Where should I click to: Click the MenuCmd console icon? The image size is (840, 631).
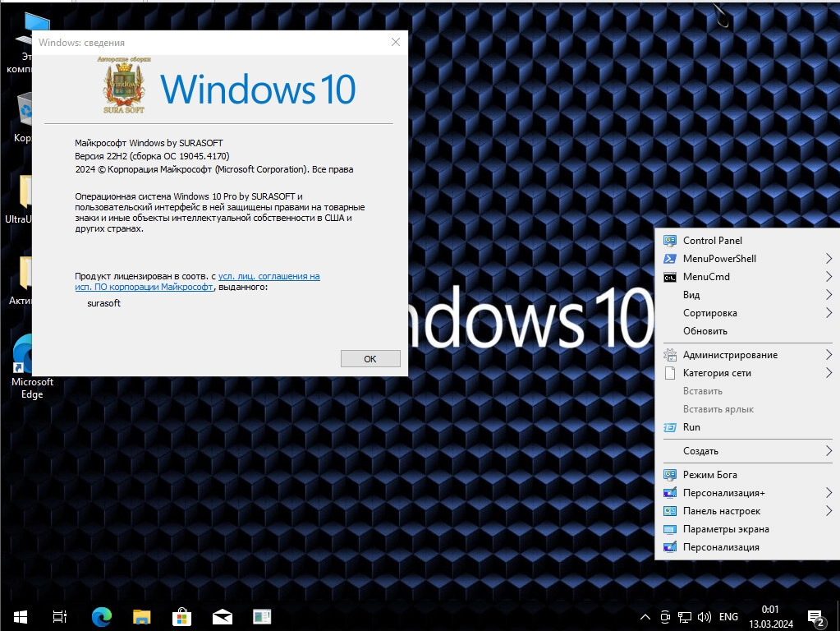tap(669, 277)
